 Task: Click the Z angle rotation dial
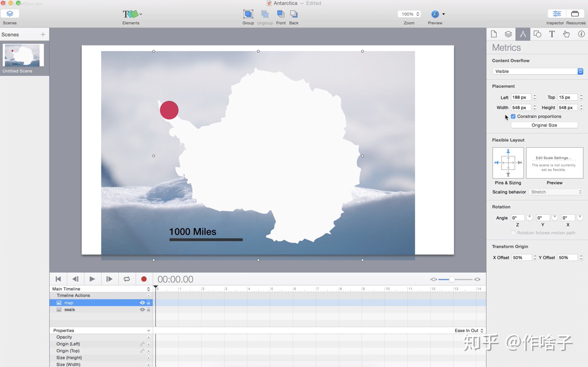coord(529,218)
